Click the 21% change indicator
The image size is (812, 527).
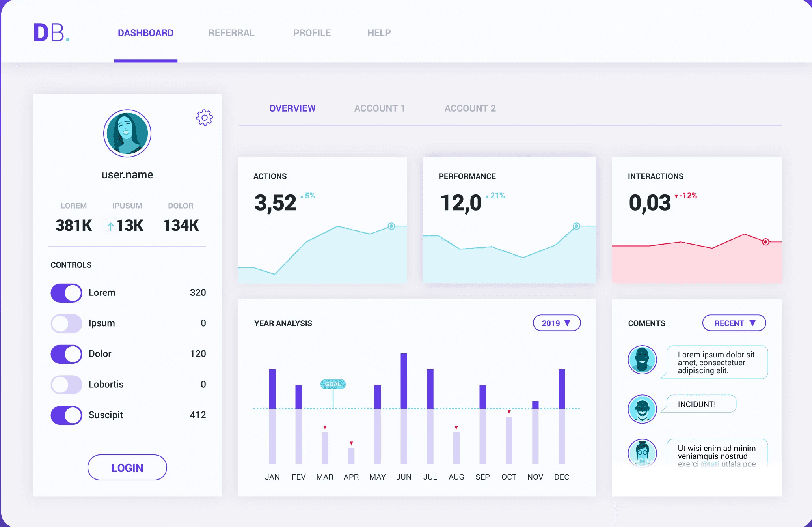click(495, 196)
